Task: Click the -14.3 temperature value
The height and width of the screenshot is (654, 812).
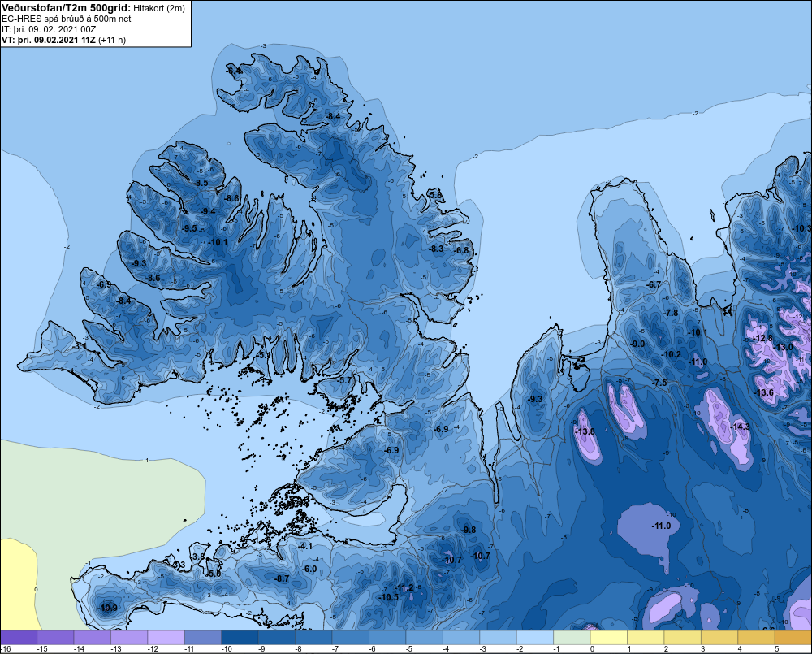Action: [740, 427]
